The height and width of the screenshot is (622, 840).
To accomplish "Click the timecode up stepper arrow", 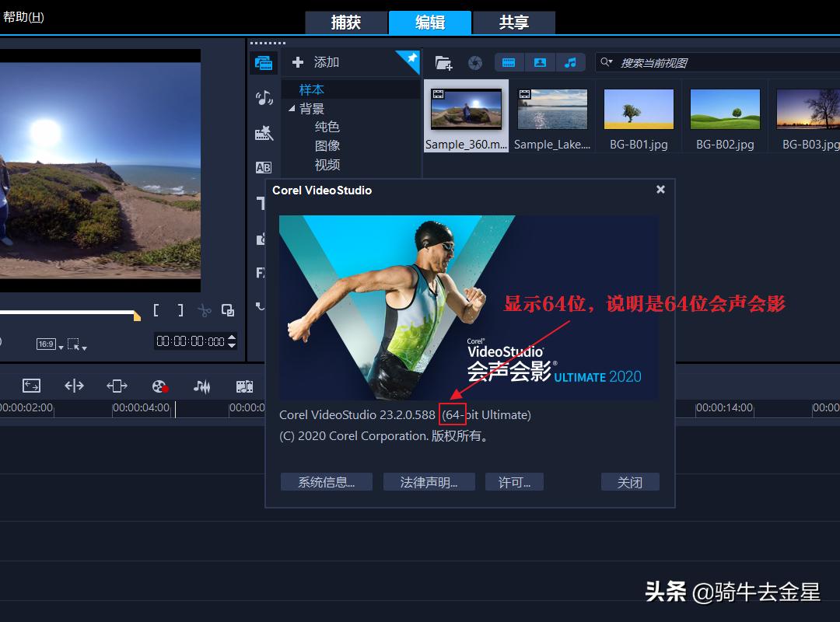I will [x=232, y=337].
